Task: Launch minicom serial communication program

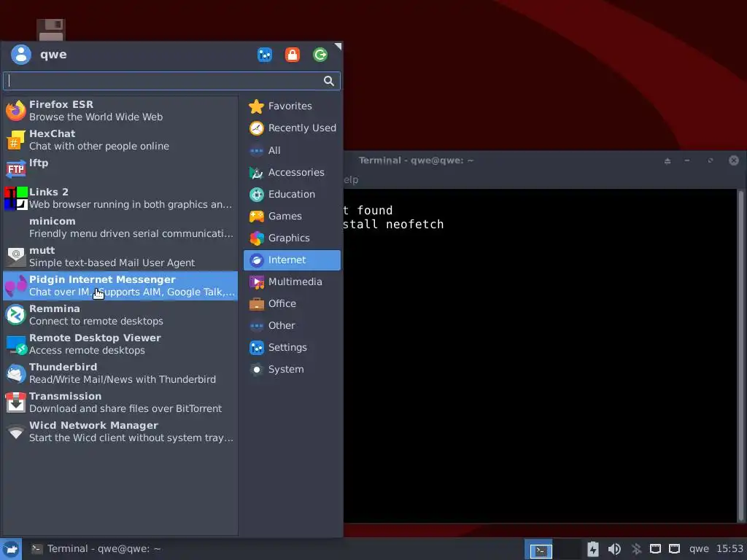Action: tap(120, 227)
